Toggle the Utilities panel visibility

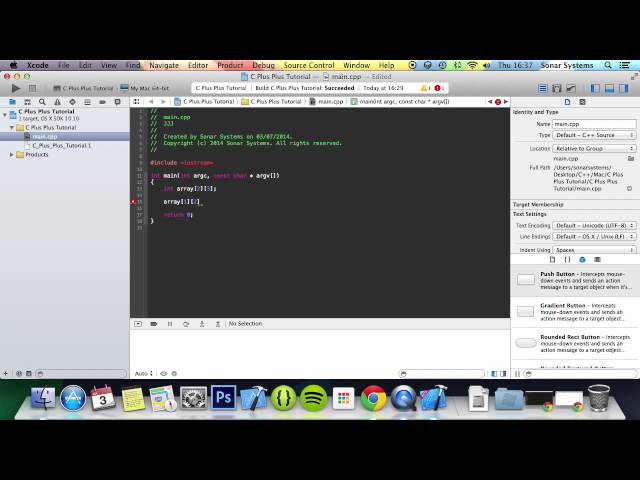point(623,88)
